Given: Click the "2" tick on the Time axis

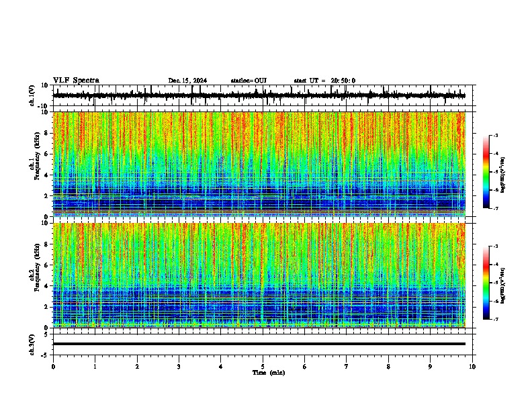Looking at the screenshot, I should [137, 367].
